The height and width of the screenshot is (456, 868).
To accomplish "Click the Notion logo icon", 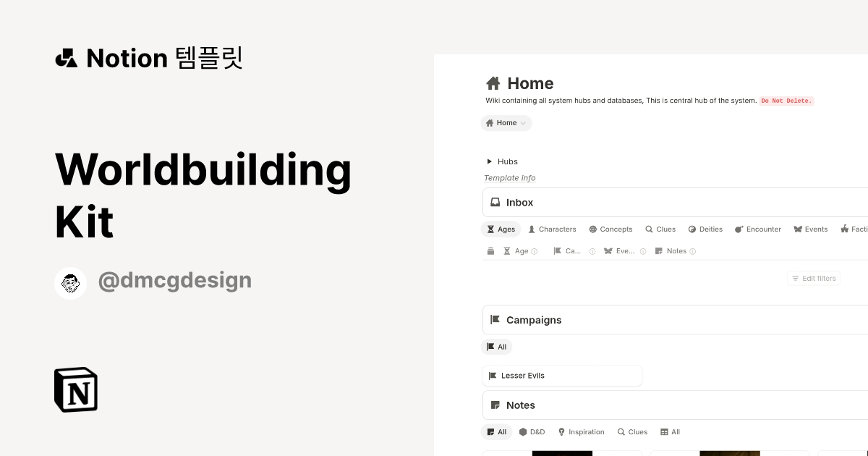I will [66, 58].
